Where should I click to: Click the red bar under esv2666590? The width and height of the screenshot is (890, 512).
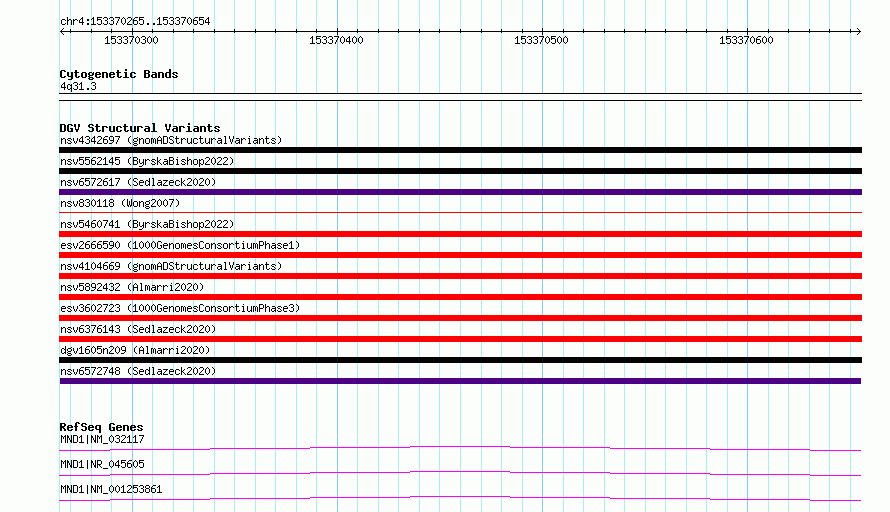[x=460, y=255]
